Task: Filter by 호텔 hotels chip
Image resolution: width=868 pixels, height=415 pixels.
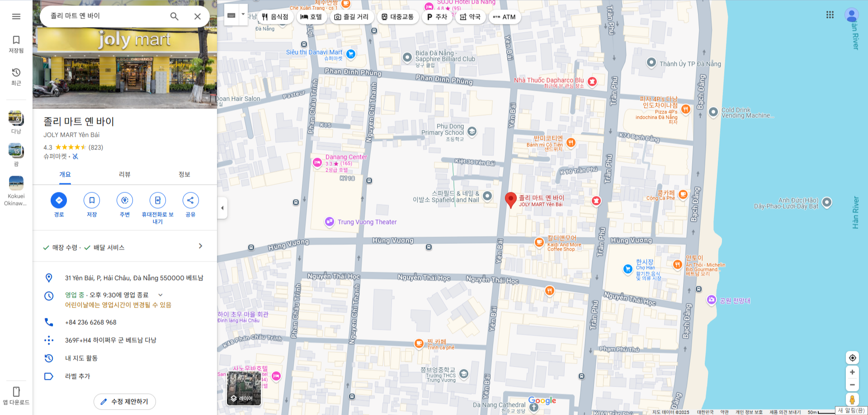Action: click(x=311, y=17)
